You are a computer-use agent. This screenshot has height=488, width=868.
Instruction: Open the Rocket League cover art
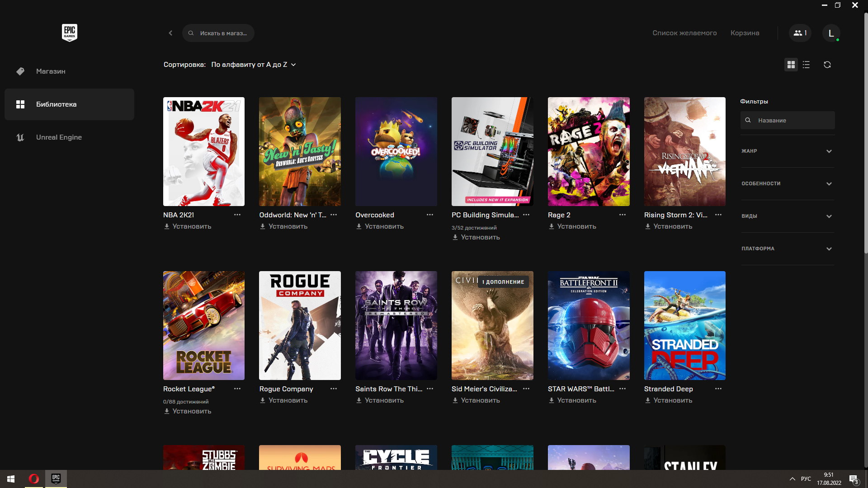tap(204, 325)
